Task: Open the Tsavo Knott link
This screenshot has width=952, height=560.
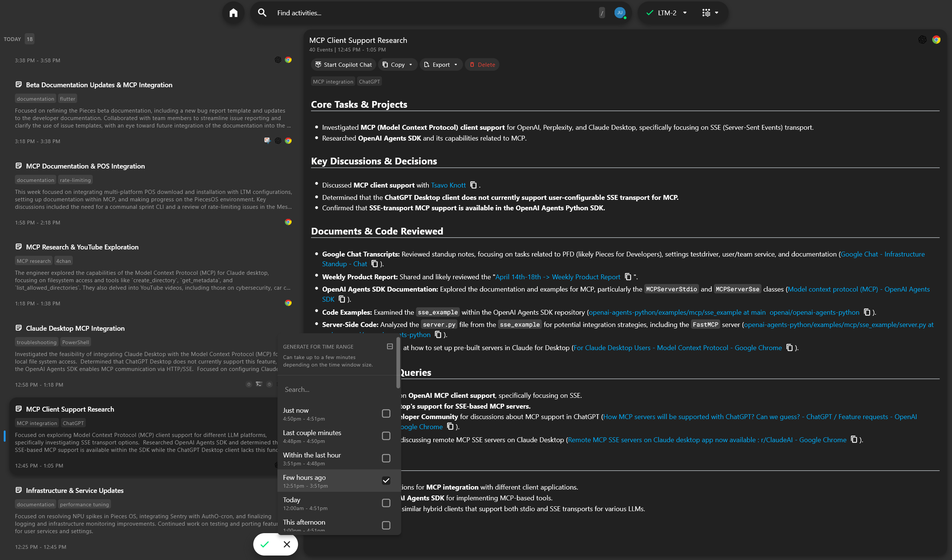Action: click(x=449, y=185)
